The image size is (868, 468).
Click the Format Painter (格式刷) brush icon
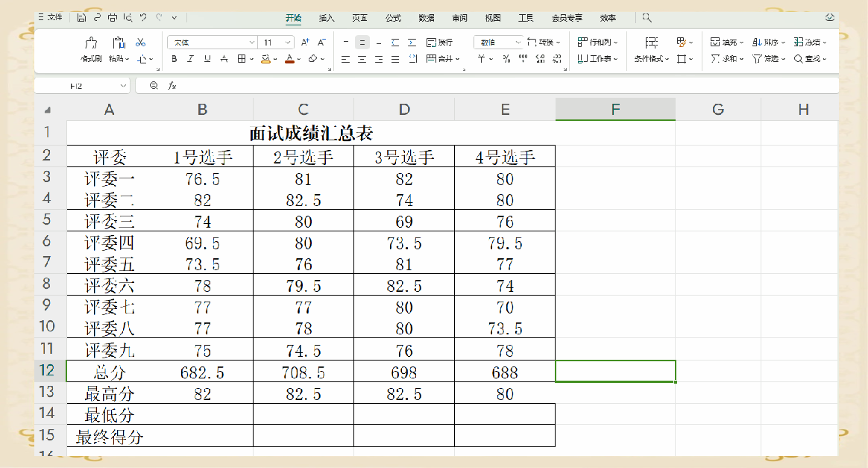click(x=91, y=43)
